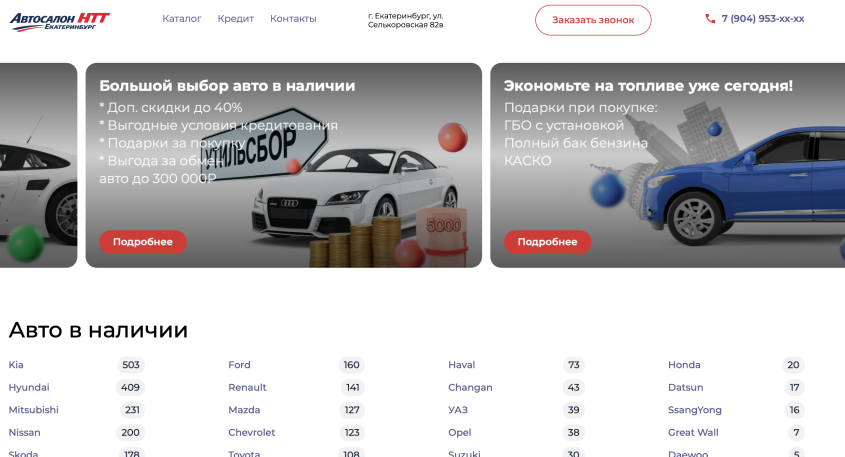845x457 pixels.
Task: Click Подробнее on the Большой выбор авто banner
Action: [143, 242]
